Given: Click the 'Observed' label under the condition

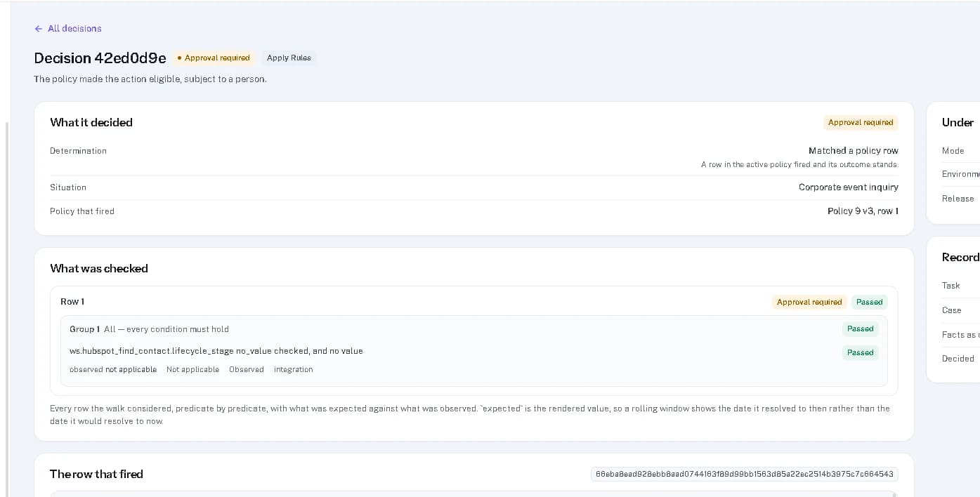Looking at the screenshot, I should (x=247, y=369).
